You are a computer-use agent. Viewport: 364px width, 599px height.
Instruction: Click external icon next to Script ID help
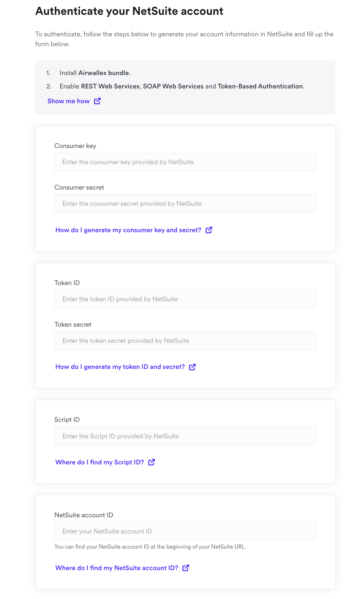click(152, 462)
